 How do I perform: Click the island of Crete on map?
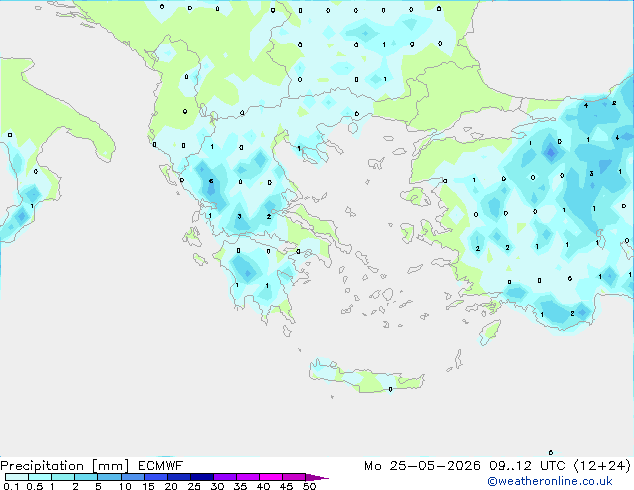(366, 377)
